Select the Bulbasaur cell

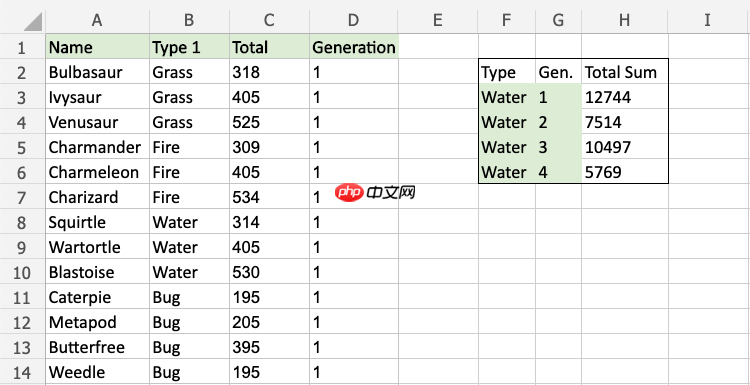98,72
